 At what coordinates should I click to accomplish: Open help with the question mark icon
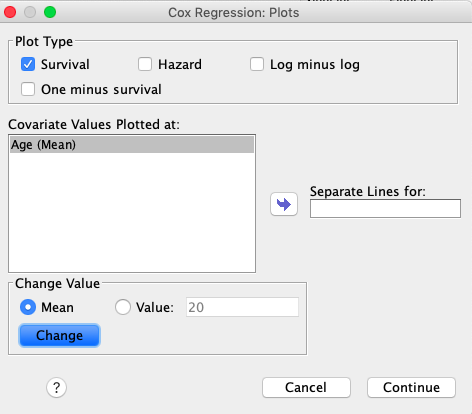56,387
